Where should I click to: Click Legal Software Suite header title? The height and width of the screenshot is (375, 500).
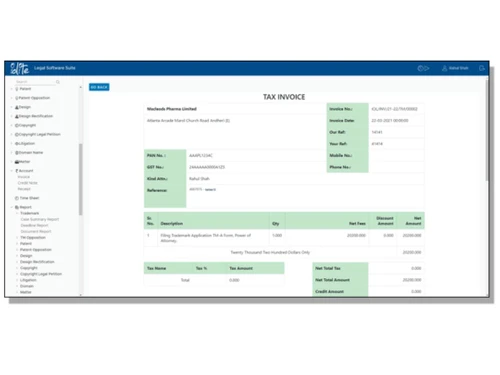[55, 68]
